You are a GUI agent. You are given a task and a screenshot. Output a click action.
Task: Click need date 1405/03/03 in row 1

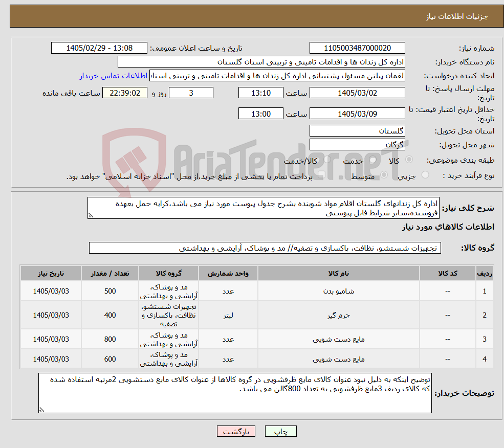click(x=51, y=291)
